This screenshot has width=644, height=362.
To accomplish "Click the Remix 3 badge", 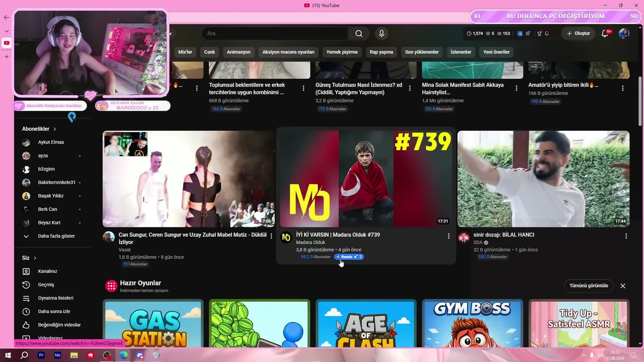I will coord(349,257).
